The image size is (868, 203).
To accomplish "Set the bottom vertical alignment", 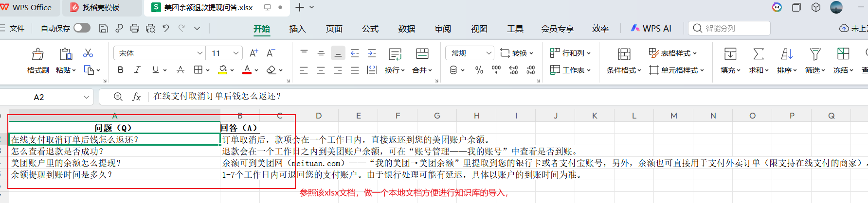I will pyautogui.click(x=338, y=53).
